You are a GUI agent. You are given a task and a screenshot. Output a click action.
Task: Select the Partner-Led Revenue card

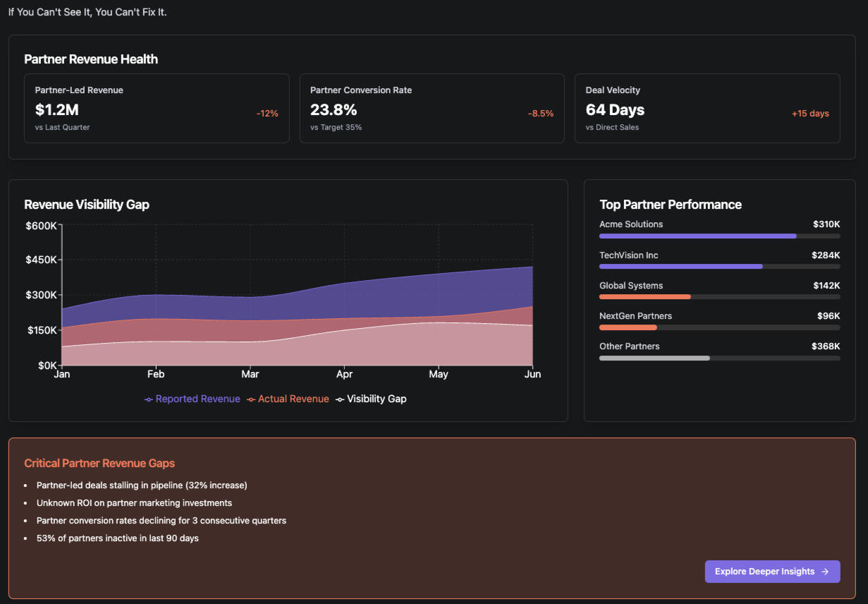point(157,109)
